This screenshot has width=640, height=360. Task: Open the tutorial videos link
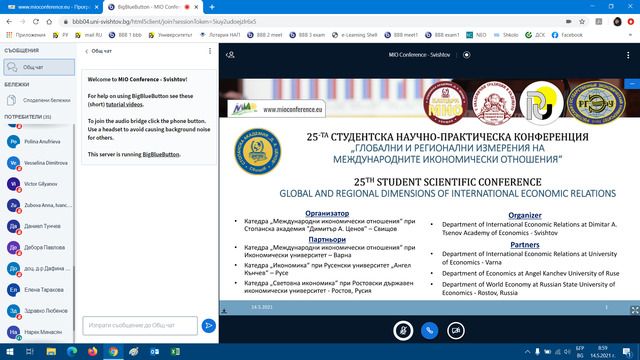124,104
